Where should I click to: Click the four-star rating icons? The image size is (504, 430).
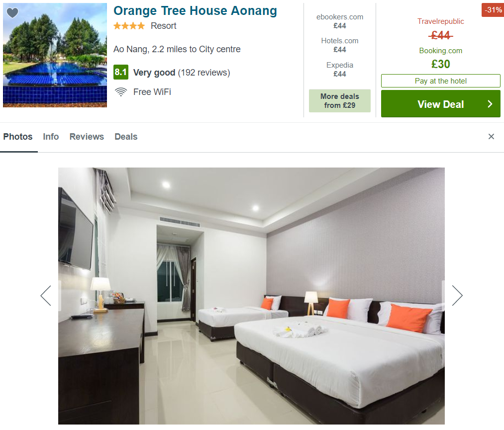(129, 26)
